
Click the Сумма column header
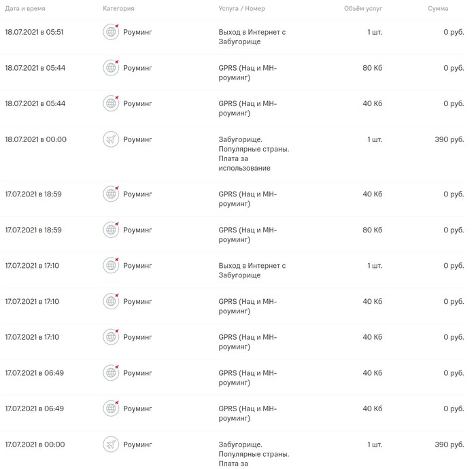click(438, 8)
